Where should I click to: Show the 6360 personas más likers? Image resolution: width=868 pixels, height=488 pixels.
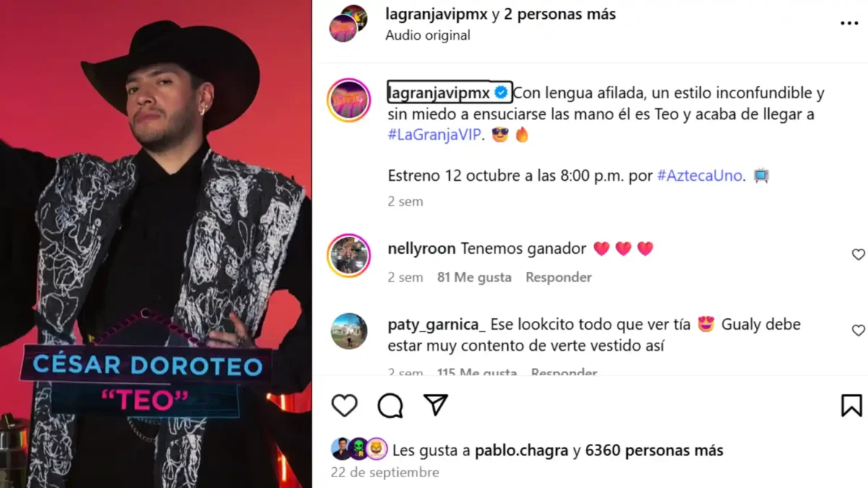click(x=654, y=450)
